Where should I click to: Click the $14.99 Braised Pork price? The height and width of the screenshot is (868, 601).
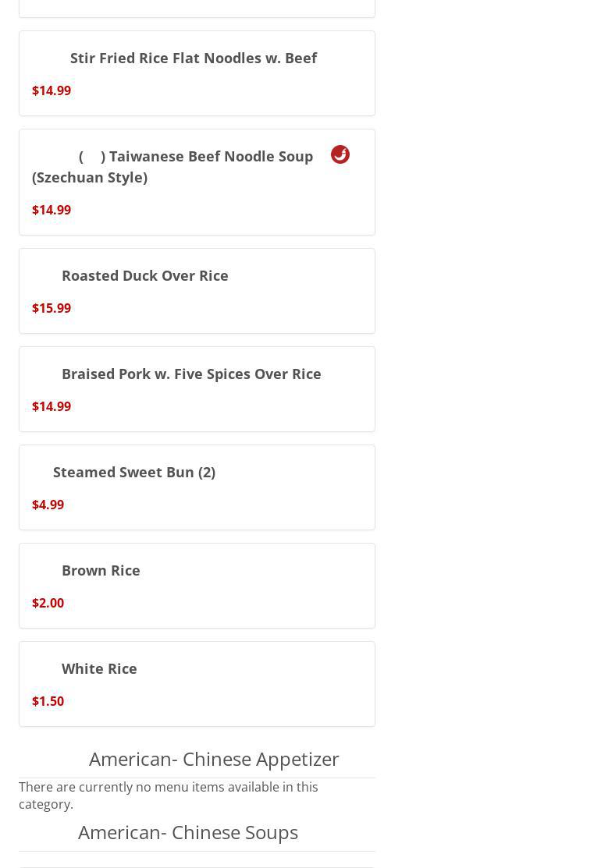coord(52,406)
